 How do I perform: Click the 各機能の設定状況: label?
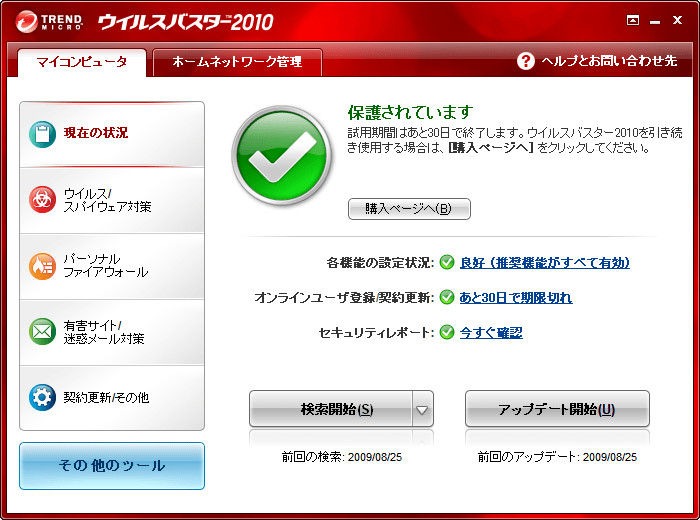[x=380, y=262]
